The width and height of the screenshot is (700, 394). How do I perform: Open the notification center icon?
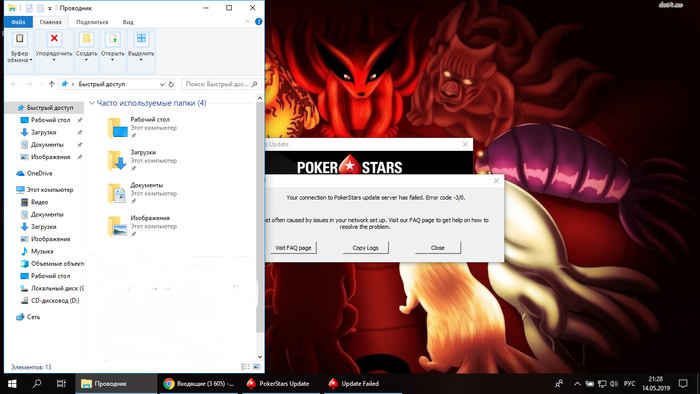pyautogui.click(x=683, y=384)
